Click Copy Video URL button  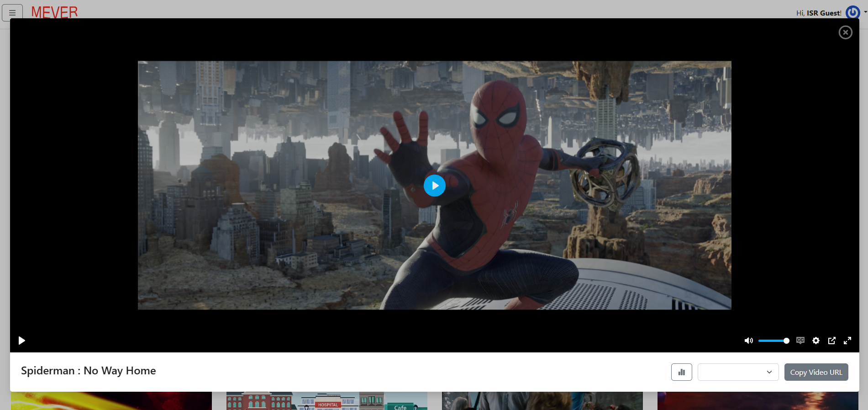[x=816, y=372]
